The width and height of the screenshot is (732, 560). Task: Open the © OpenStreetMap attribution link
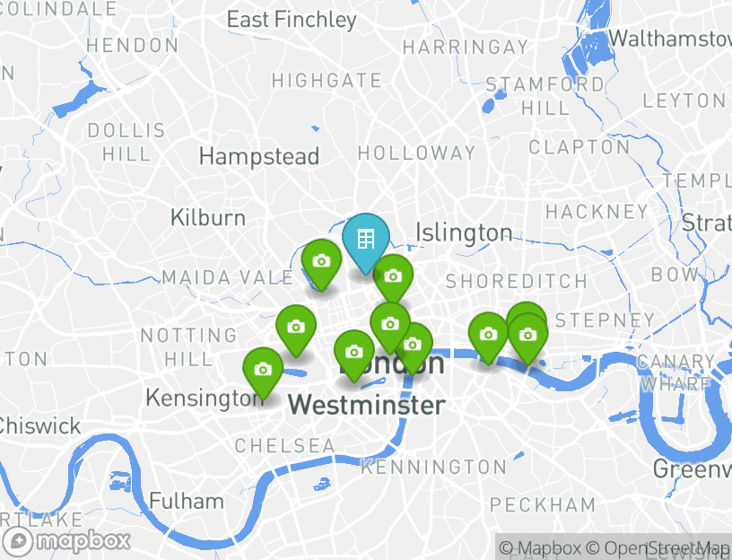pyautogui.click(x=657, y=547)
